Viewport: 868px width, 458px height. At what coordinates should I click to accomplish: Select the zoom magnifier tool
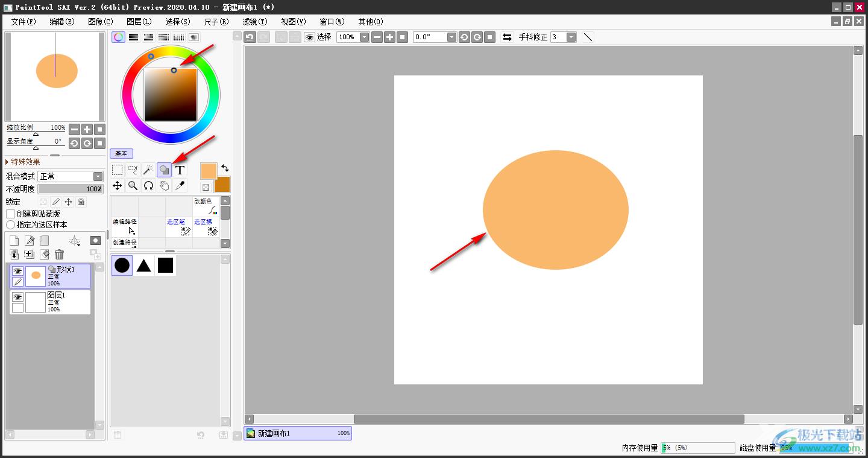click(x=133, y=186)
